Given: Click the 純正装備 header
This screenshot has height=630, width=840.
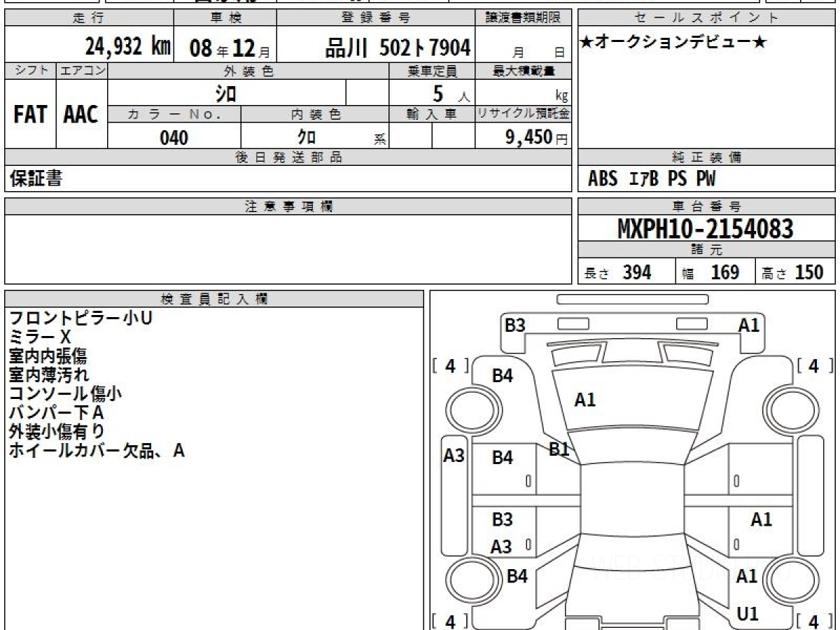Looking at the screenshot, I should [x=706, y=157].
